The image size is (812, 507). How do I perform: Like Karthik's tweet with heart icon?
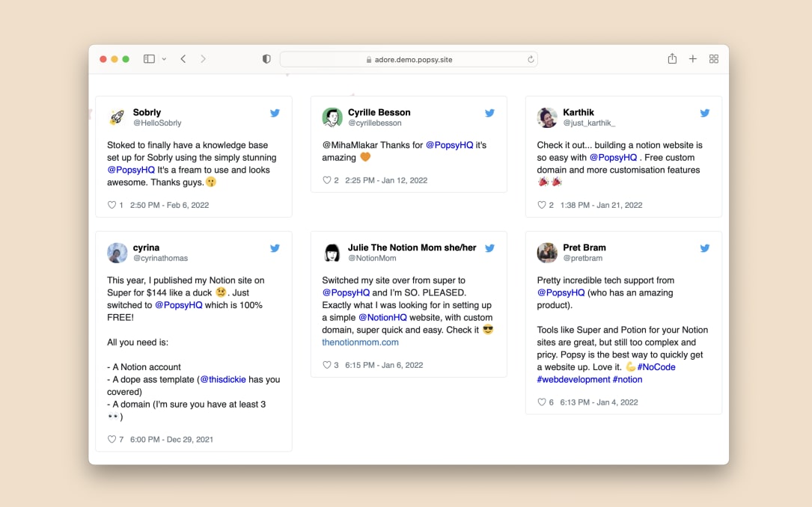point(541,205)
